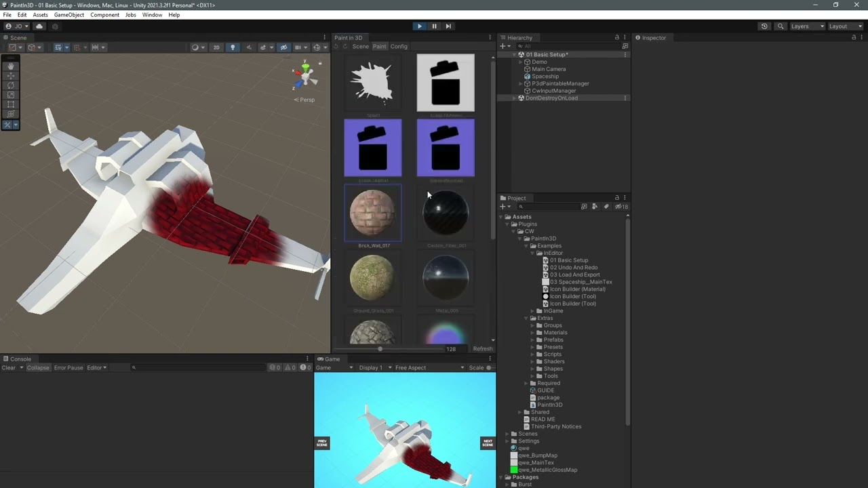Toggle Collapse in Console
This screenshot has width=868, height=488.
tap(38, 367)
